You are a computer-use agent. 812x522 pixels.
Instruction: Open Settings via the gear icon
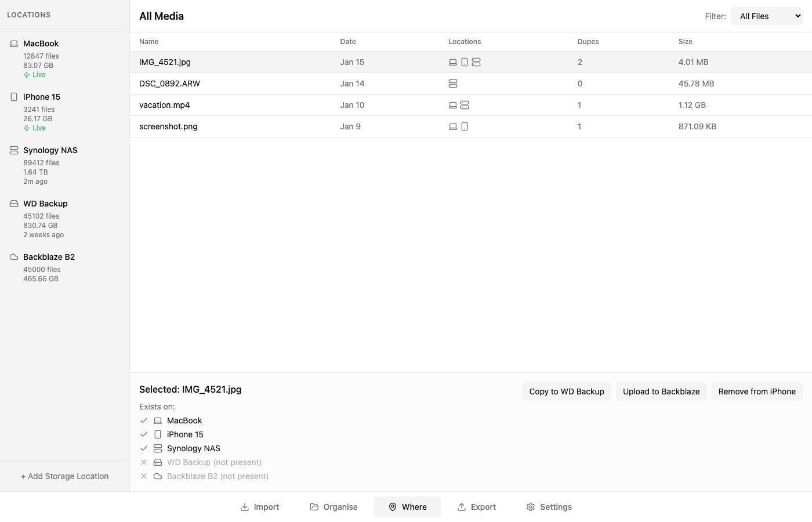pos(530,506)
